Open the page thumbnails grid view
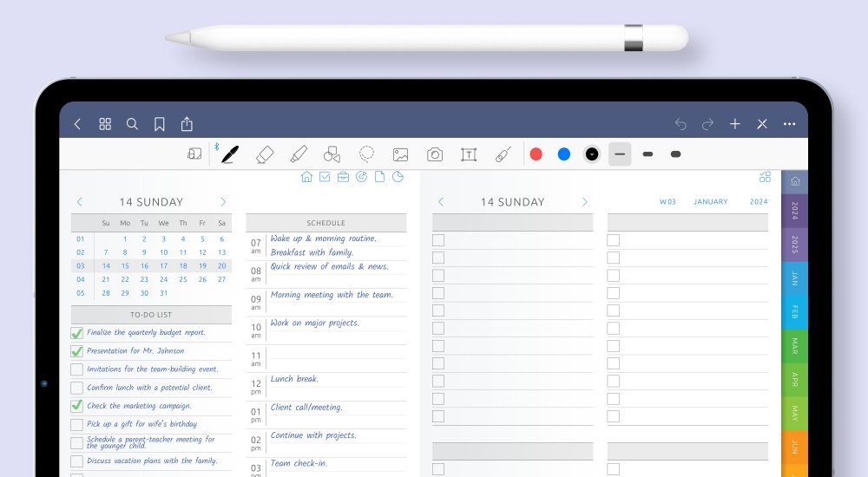868x477 pixels. click(x=105, y=124)
